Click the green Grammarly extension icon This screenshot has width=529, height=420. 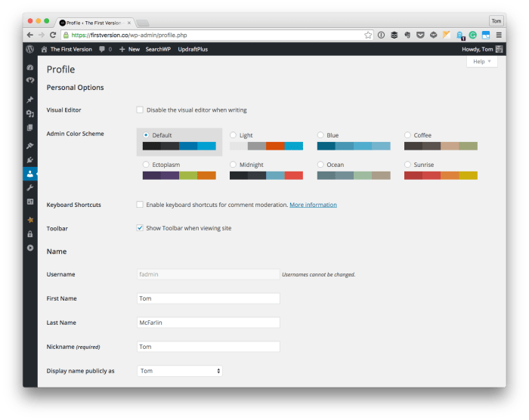click(x=472, y=35)
